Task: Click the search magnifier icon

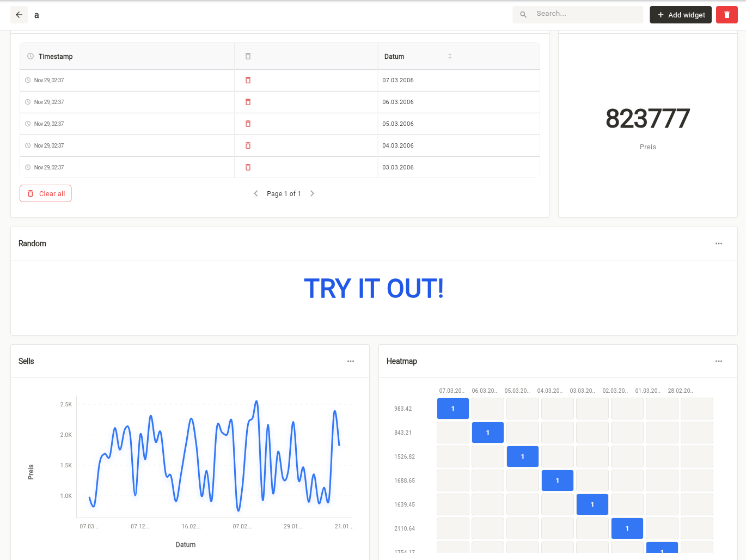Action: [x=523, y=15]
